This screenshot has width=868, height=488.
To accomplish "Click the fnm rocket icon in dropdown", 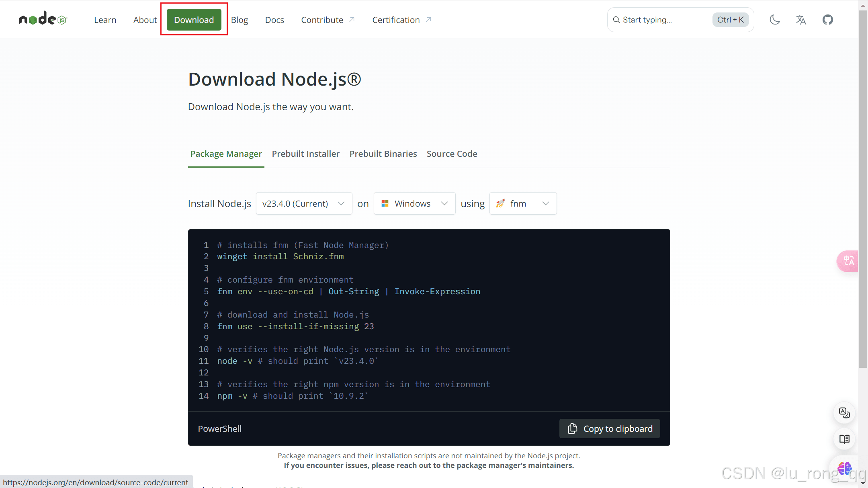I will [500, 203].
